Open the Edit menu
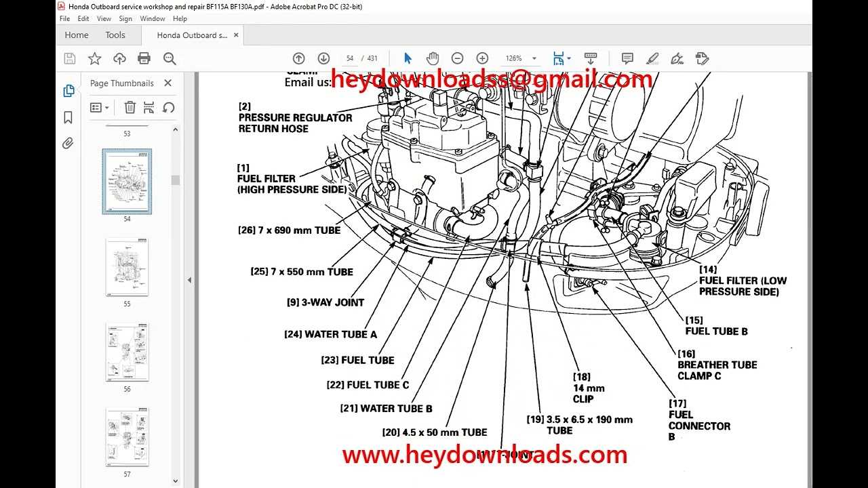Screen dimensions: 868x488 83,19
